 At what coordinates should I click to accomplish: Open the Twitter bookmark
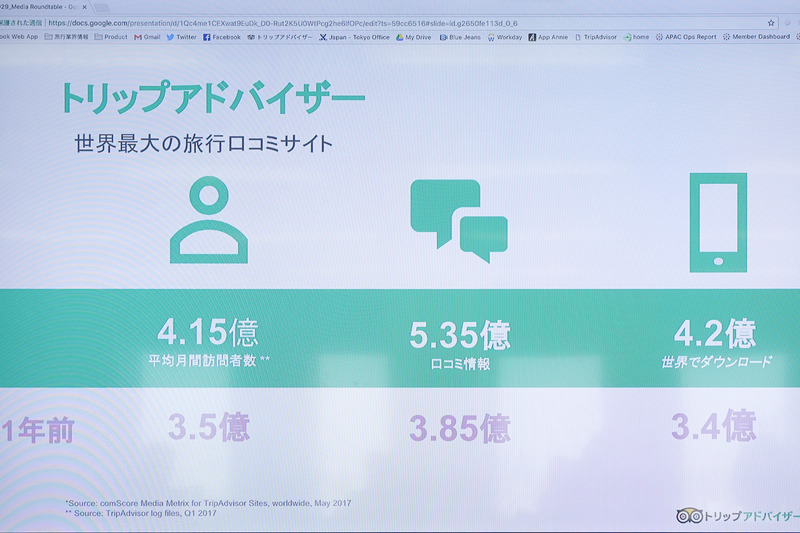[182, 37]
